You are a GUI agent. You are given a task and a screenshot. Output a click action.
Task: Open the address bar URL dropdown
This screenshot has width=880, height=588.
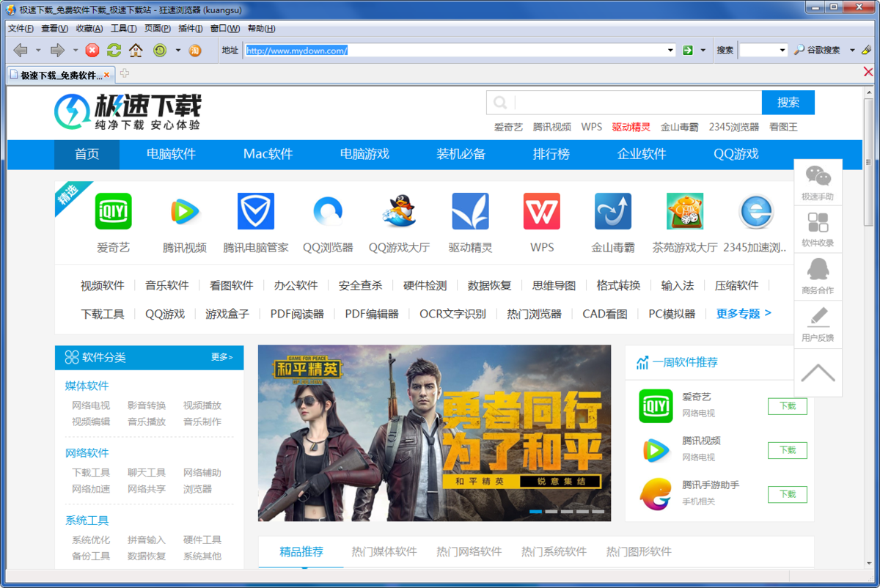pyautogui.click(x=670, y=51)
